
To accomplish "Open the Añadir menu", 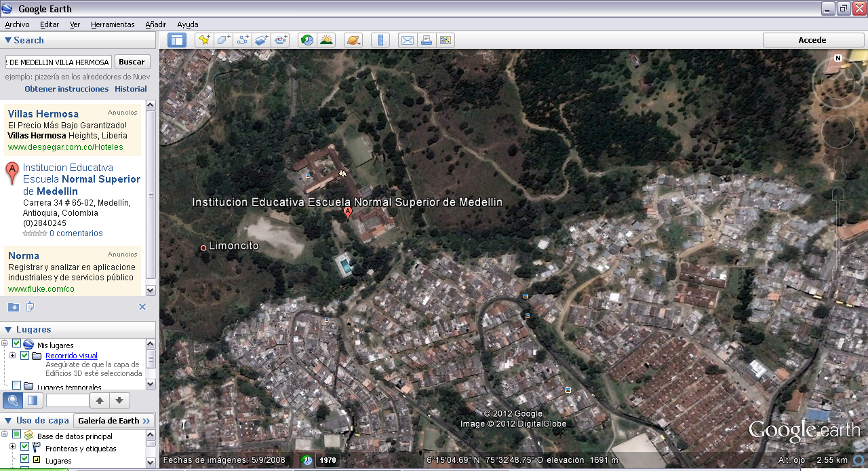I will tap(155, 24).
